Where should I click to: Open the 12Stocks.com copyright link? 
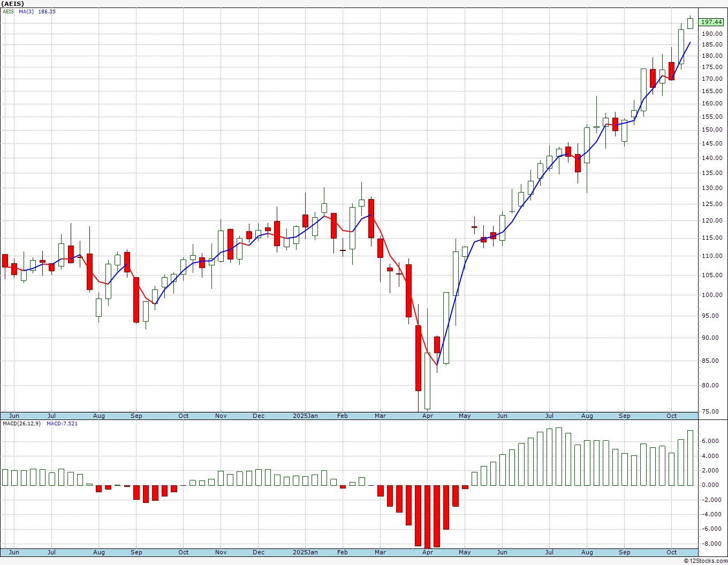pos(706,561)
